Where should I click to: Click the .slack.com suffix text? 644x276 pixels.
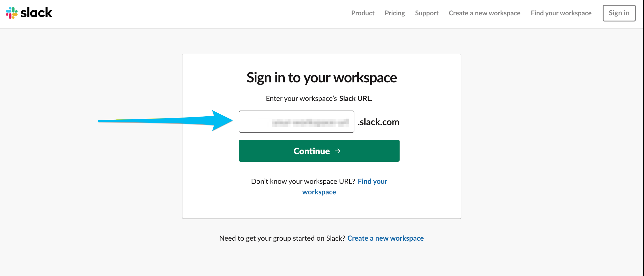pos(378,122)
